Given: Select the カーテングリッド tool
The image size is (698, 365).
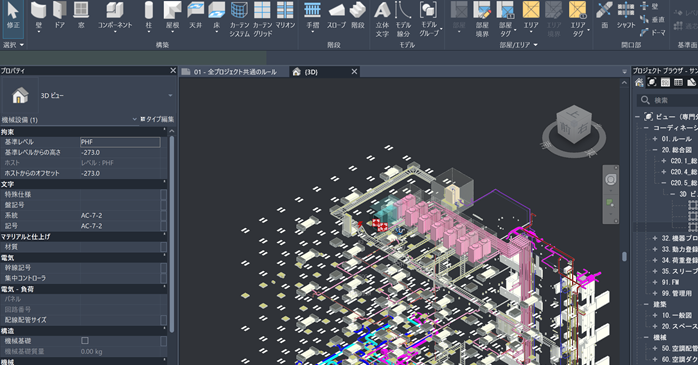Looking at the screenshot, I should pos(263,19).
